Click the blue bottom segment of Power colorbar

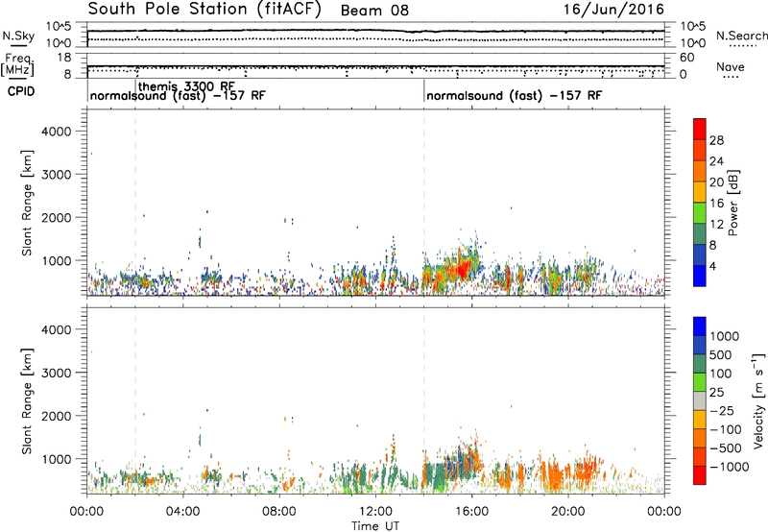[x=700, y=276]
